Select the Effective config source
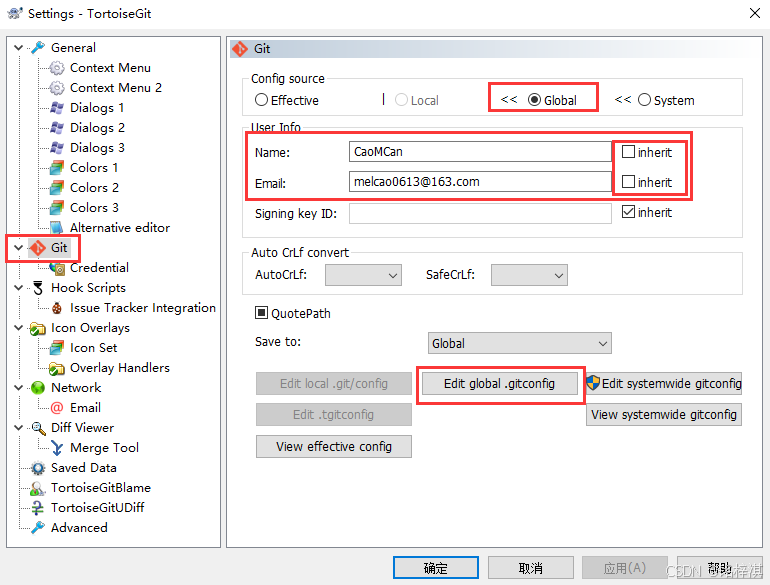 tap(261, 100)
